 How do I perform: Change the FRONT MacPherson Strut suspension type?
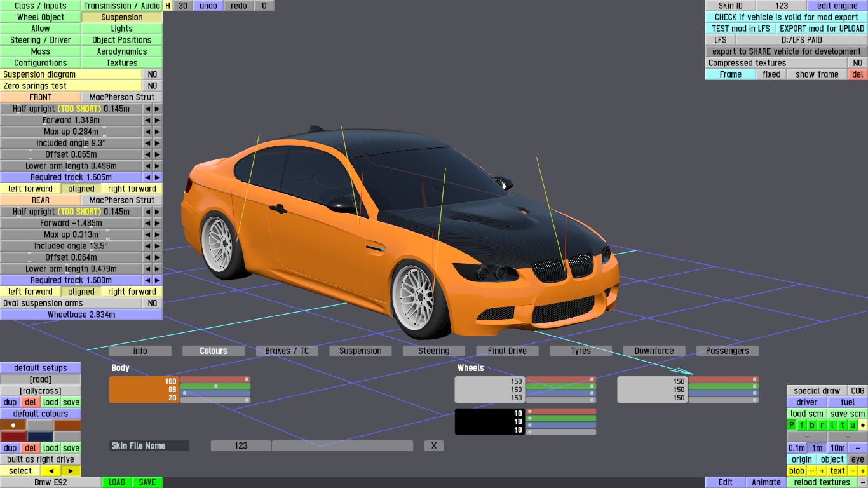tap(122, 97)
